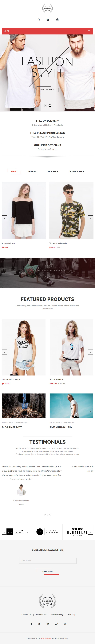Open the Facebook footer icon
The height and width of the screenshot is (644, 95).
31,624
